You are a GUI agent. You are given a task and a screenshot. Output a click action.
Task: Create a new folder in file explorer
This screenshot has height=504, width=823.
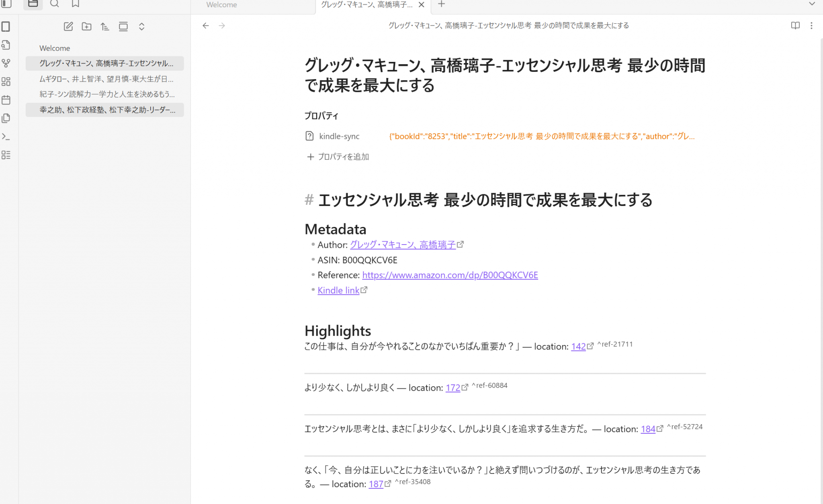86,27
